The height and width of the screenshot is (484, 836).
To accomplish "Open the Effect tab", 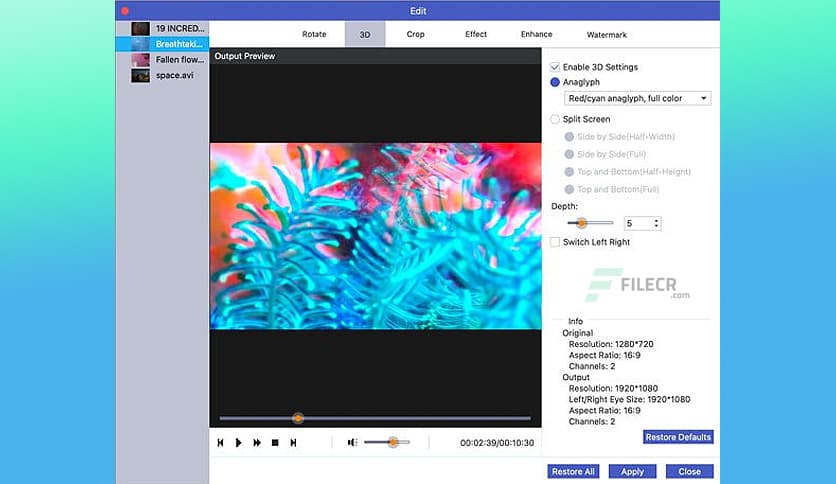I will tap(476, 34).
